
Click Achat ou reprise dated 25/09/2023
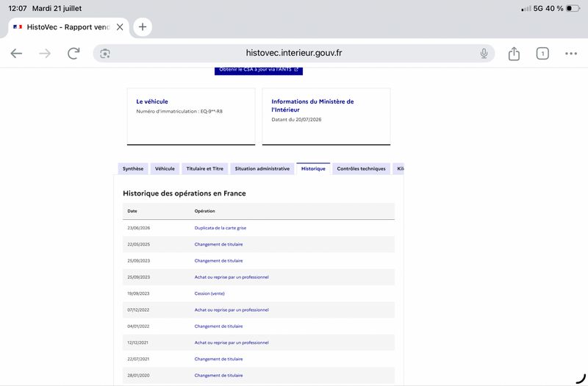(232, 277)
